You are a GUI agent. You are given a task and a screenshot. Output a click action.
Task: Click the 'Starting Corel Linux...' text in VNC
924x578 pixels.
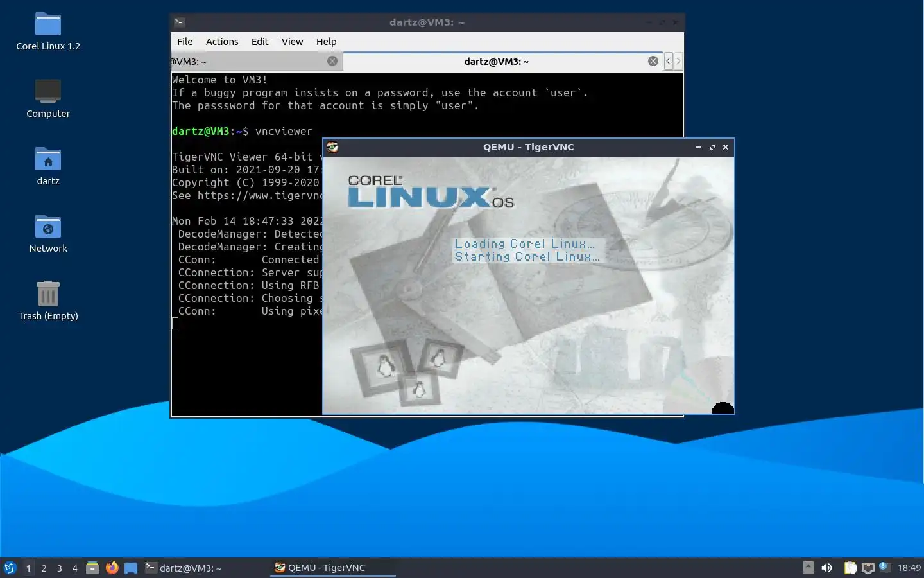[x=527, y=256]
